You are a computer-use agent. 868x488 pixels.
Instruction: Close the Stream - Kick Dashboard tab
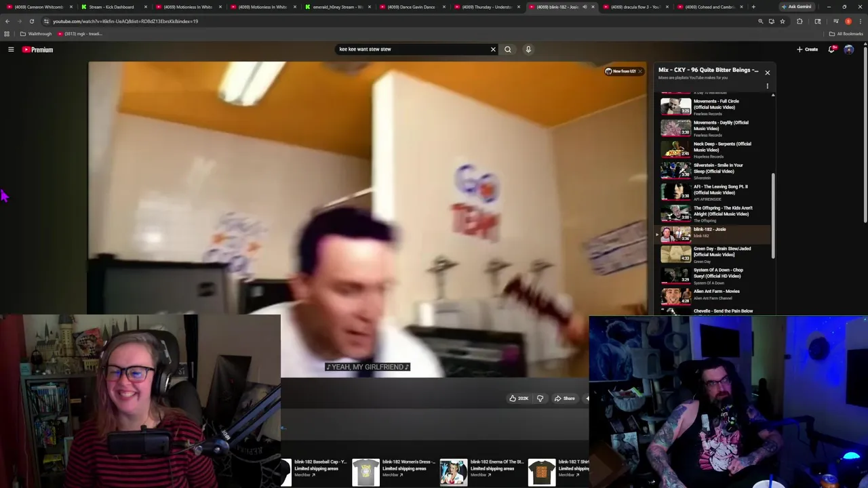click(x=145, y=7)
